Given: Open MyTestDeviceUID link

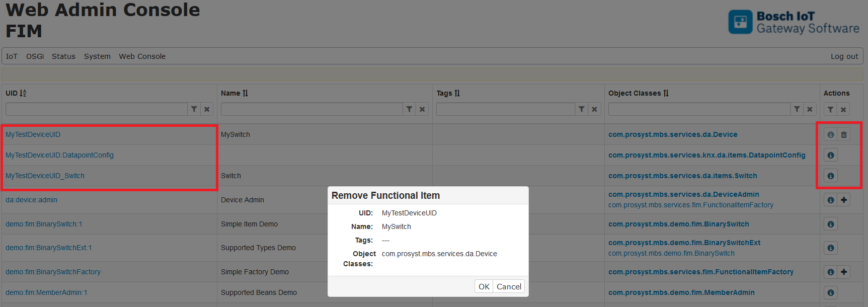Looking at the screenshot, I should (33, 134).
